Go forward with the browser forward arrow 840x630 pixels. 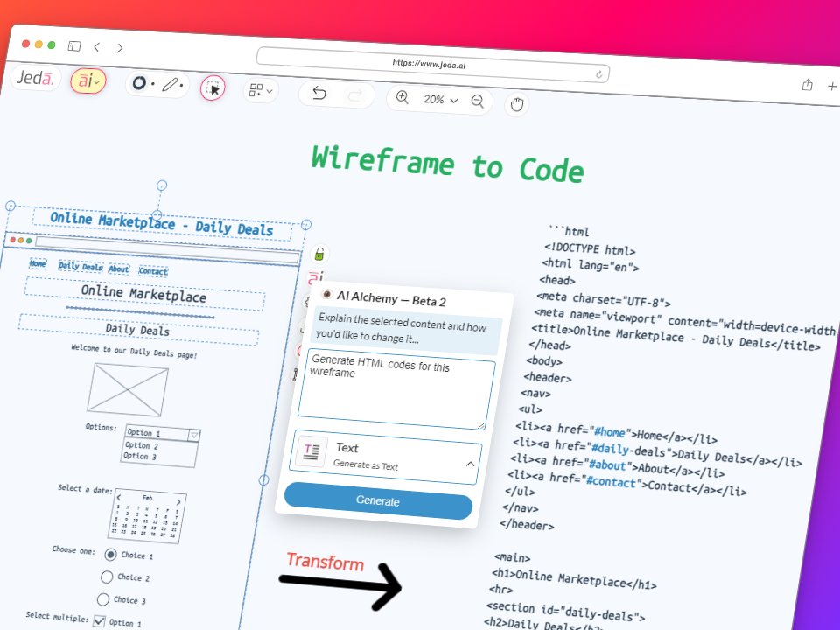[x=120, y=48]
